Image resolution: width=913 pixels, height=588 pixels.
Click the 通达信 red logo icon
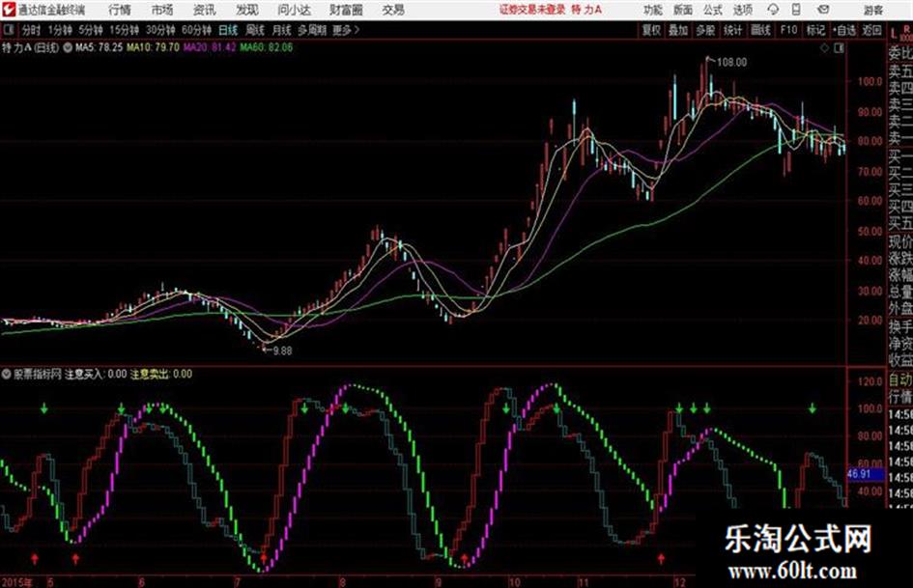(8, 10)
